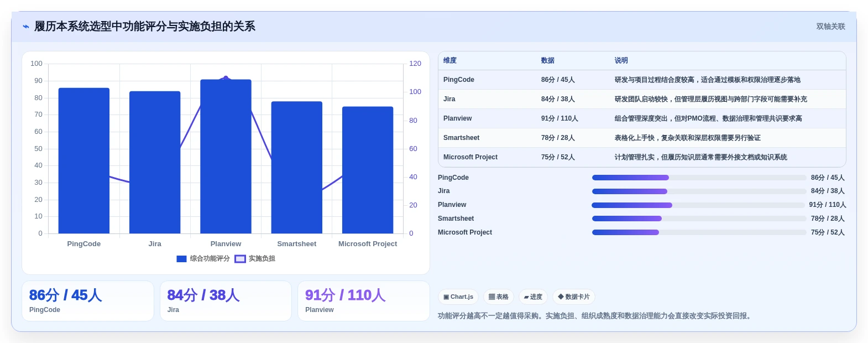Click the blue 综合功能评分 legend swatch

(x=181, y=259)
